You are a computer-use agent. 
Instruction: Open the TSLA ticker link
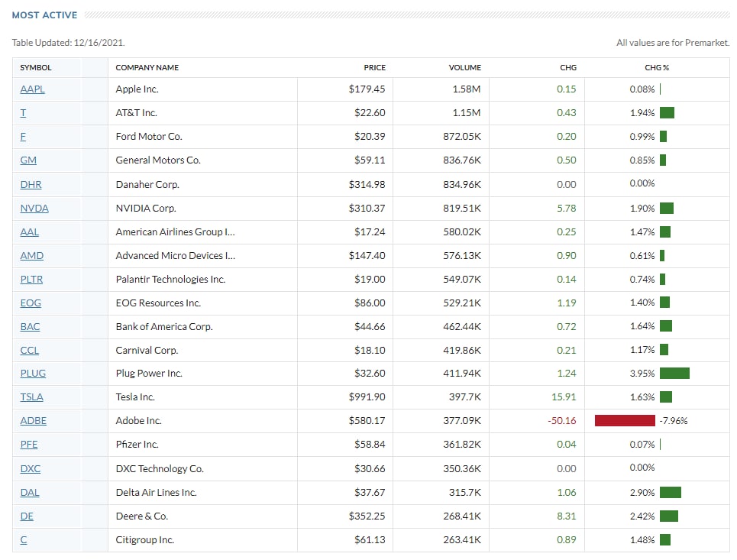(31, 397)
